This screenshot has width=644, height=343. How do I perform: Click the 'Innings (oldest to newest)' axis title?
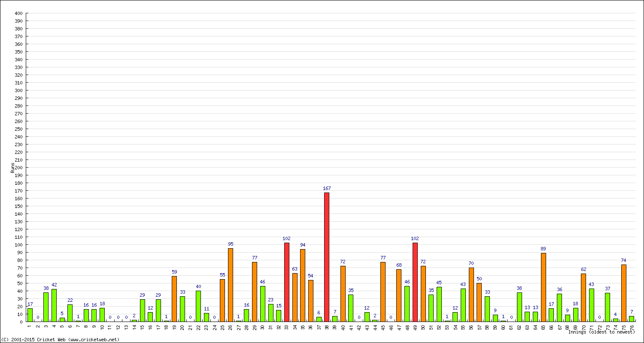pos(601,332)
